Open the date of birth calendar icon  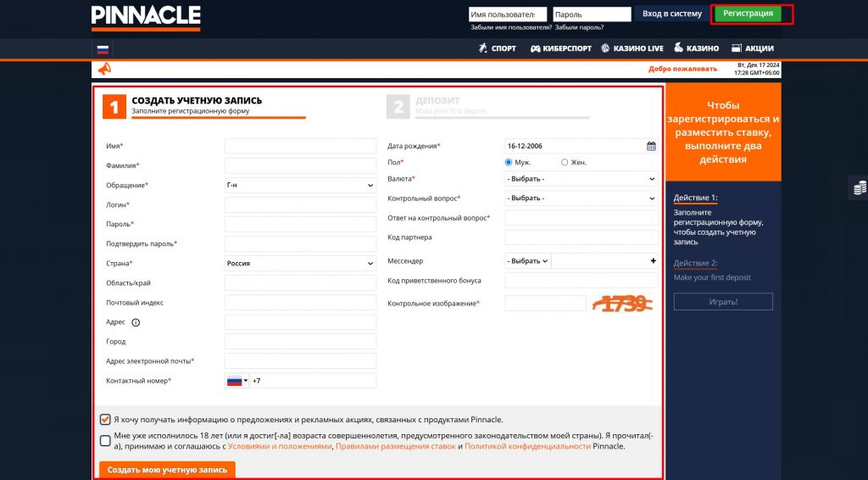[651, 146]
